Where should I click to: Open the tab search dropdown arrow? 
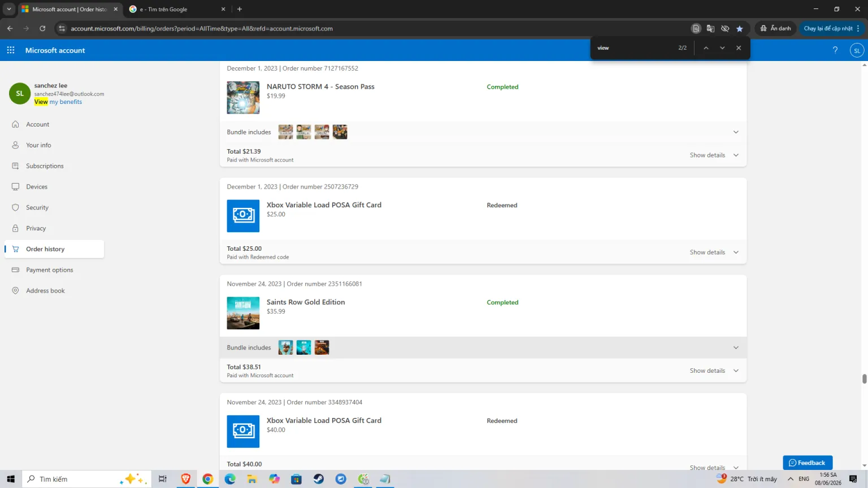[x=9, y=9]
